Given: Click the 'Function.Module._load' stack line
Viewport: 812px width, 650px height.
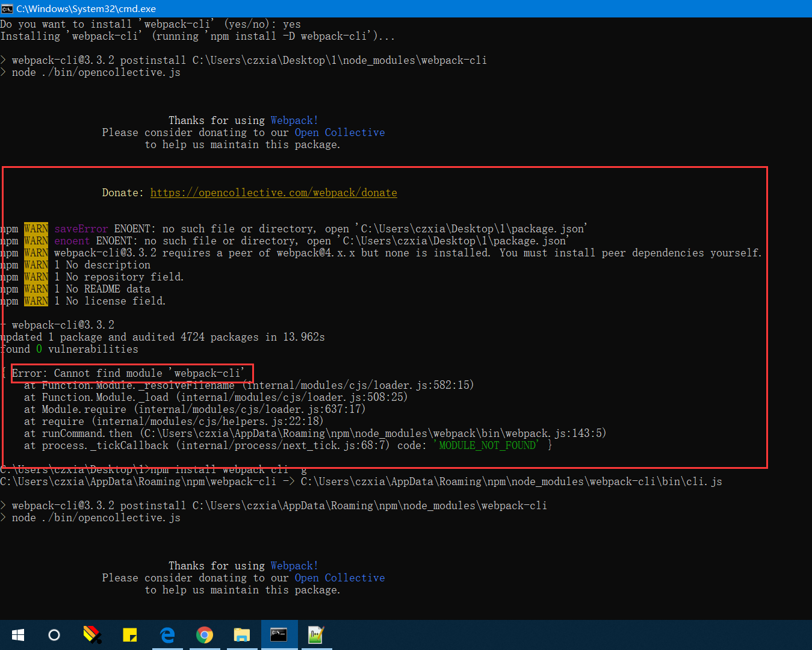Looking at the screenshot, I should click(x=215, y=397).
